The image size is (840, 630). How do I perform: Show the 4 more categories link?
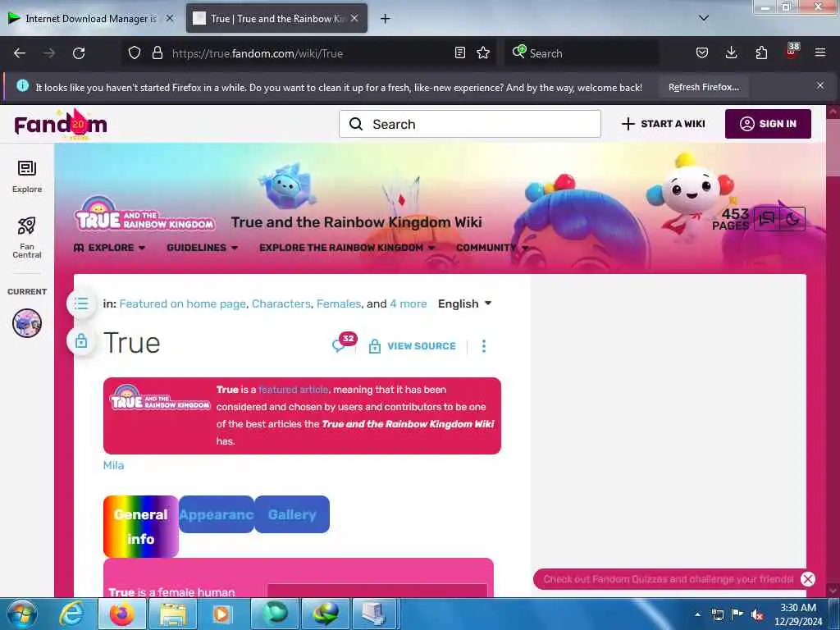coord(409,304)
